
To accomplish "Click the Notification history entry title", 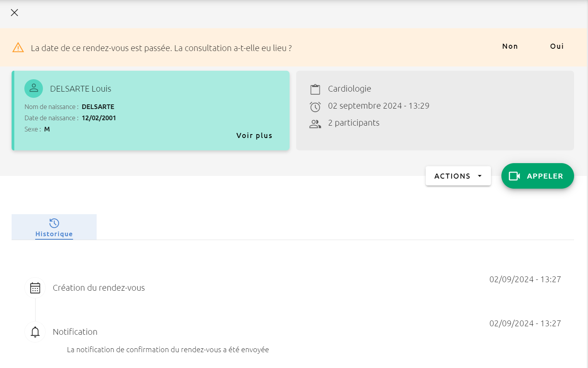I will point(75,332).
